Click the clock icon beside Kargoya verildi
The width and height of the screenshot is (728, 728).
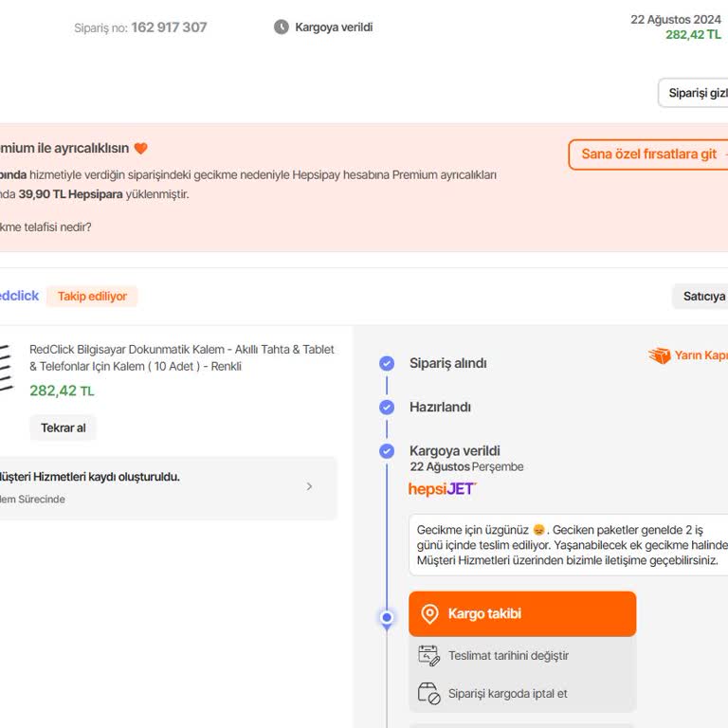pos(281,27)
